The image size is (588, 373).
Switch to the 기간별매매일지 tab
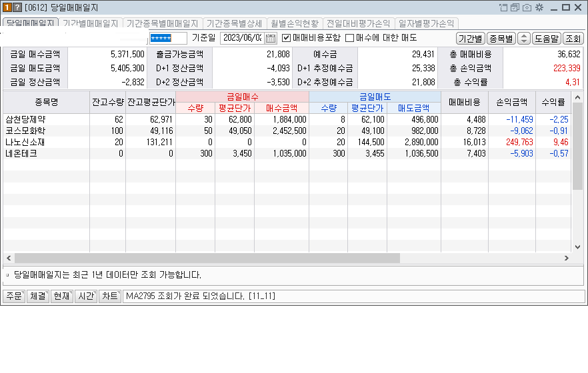91,23
